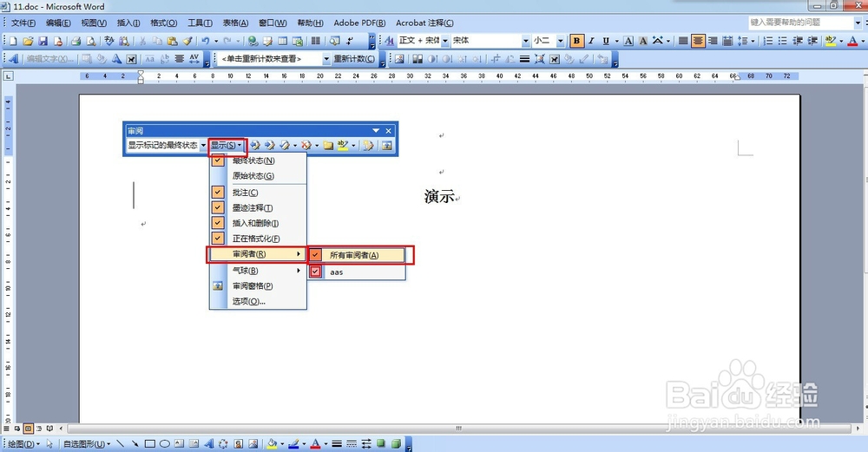The height and width of the screenshot is (452, 868).
Task: Click the 显示(S) button in review toolbar
Action: click(x=226, y=145)
